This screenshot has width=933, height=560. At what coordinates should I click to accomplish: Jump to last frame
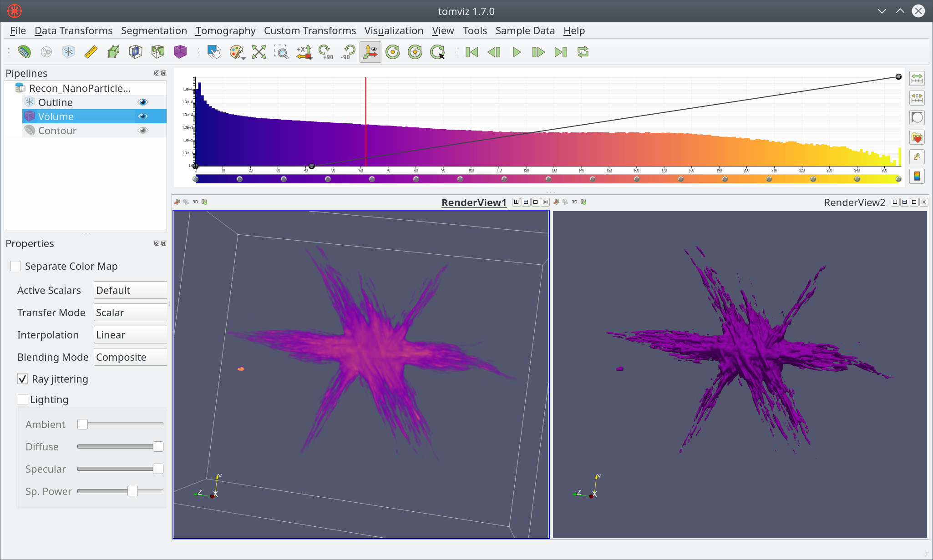click(x=561, y=52)
